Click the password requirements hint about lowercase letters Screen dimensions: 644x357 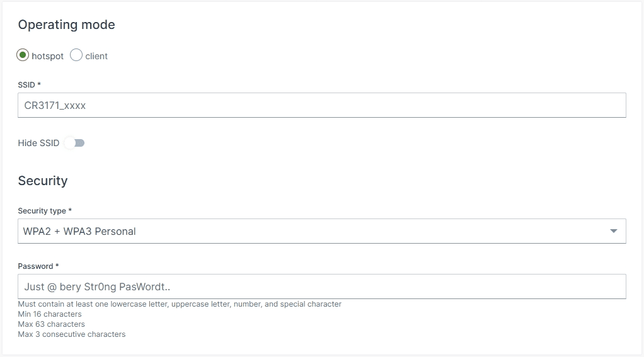click(180, 304)
